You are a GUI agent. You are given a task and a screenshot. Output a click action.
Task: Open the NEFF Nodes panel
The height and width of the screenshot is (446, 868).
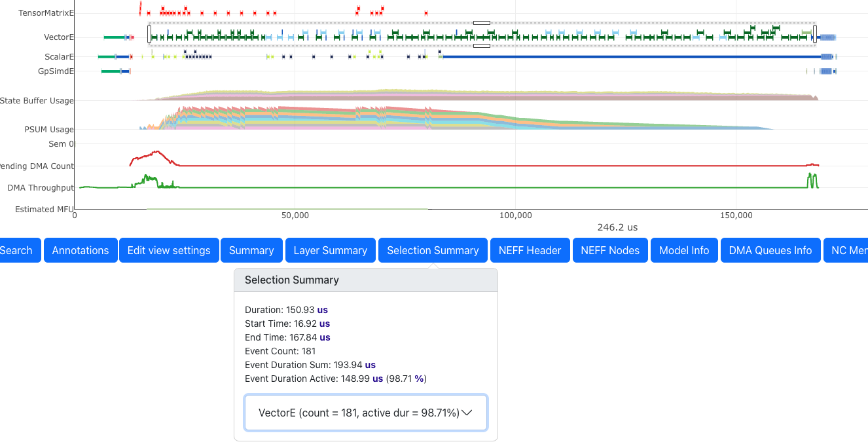click(x=610, y=250)
